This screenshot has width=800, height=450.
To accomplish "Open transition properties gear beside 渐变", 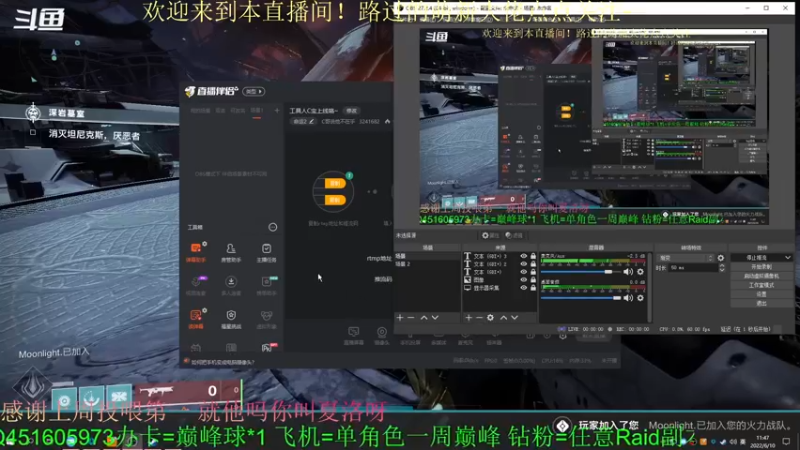I will coord(720,258).
